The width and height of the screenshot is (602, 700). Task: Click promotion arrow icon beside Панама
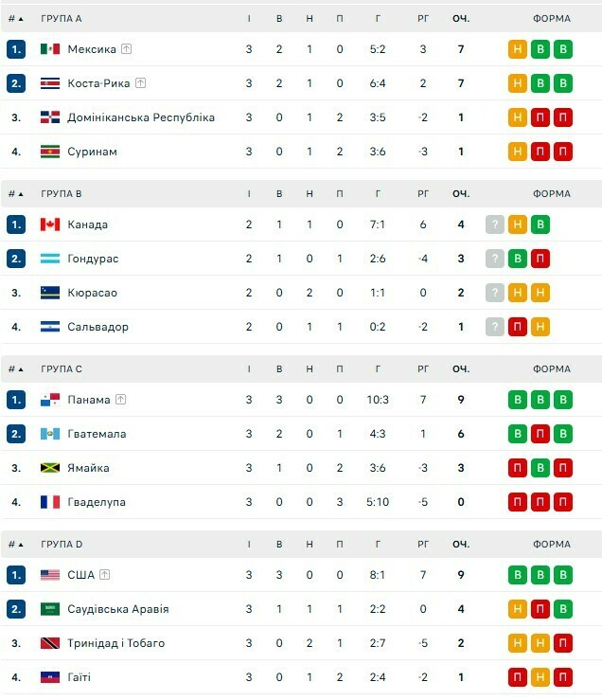tap(120, 400)
